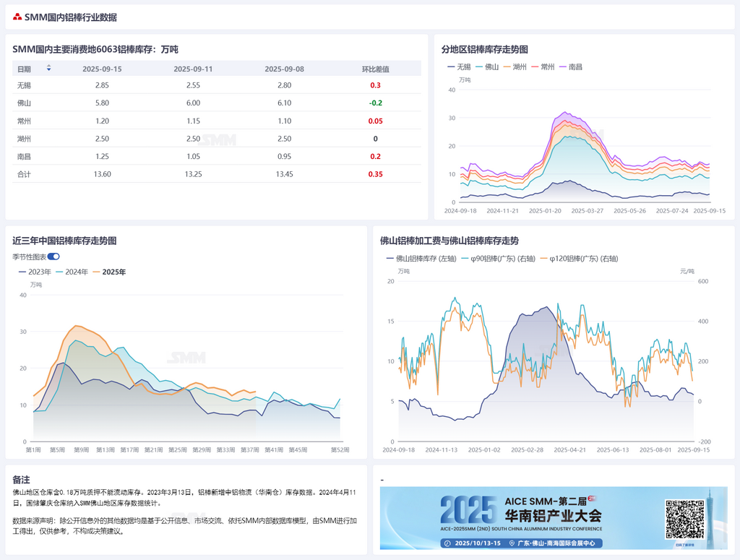The image size is (740, 560).
Task: Select the 湖州 row label in the table
Action: coord(24,139)
